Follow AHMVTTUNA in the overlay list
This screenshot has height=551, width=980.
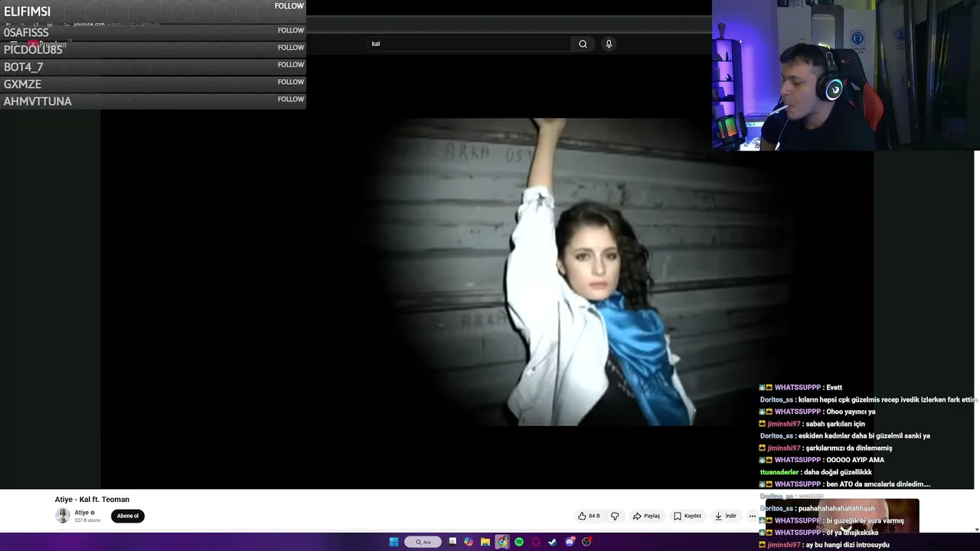click(290, 99)
